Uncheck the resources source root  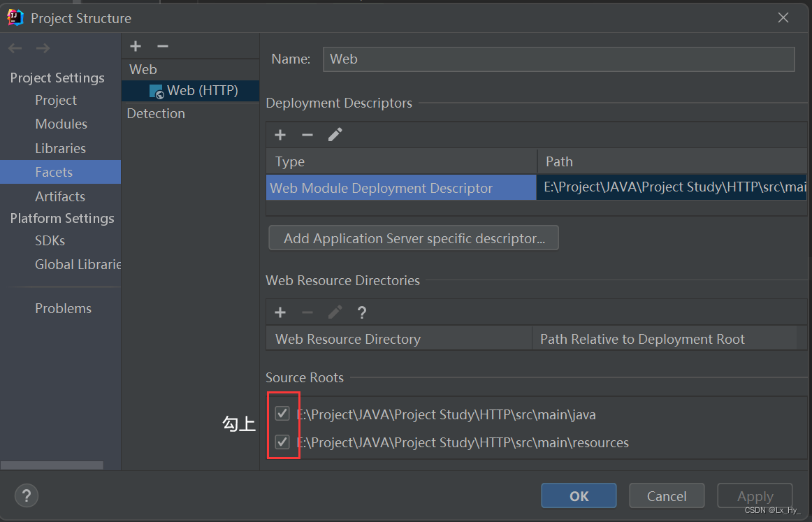click(x=282, y=442)
